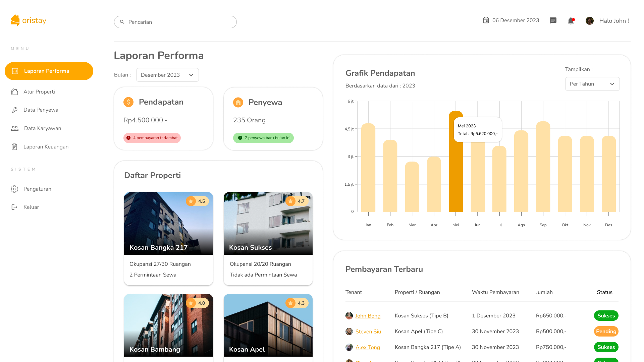Click the search magnifier icon

[122, 22]
